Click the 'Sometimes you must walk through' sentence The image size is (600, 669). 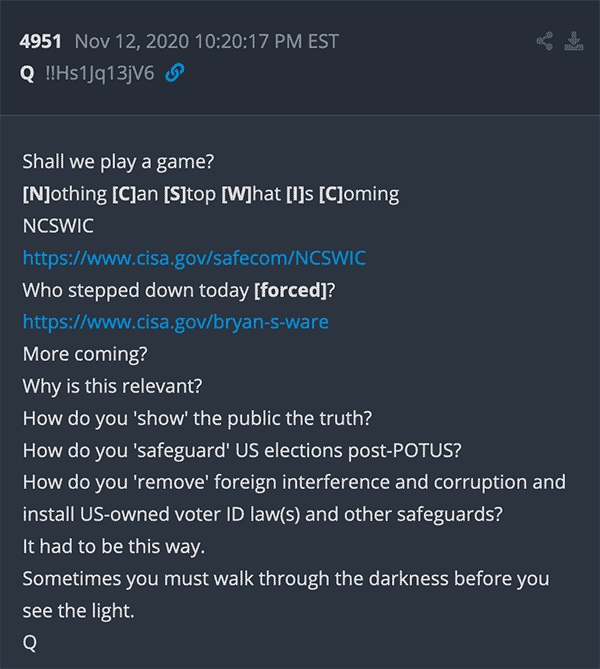[x=286, y=594]
